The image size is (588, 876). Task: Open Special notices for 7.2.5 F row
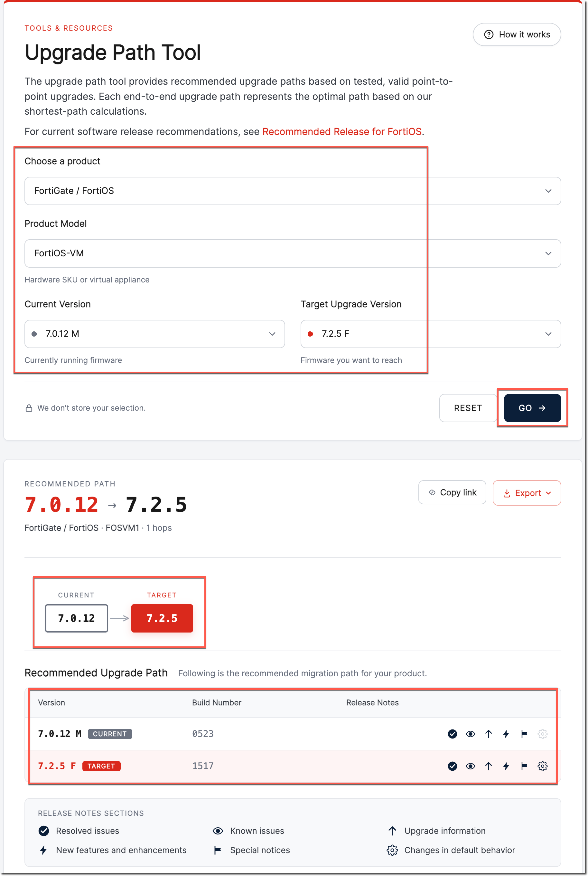[x=524, y=766]
